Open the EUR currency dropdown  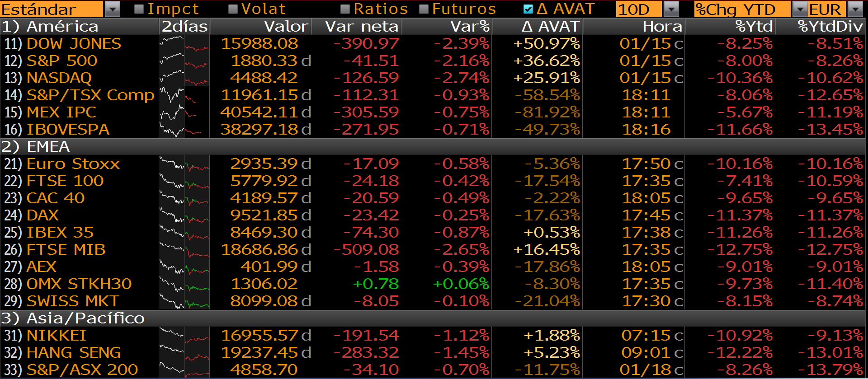click(x=855, y=9)
